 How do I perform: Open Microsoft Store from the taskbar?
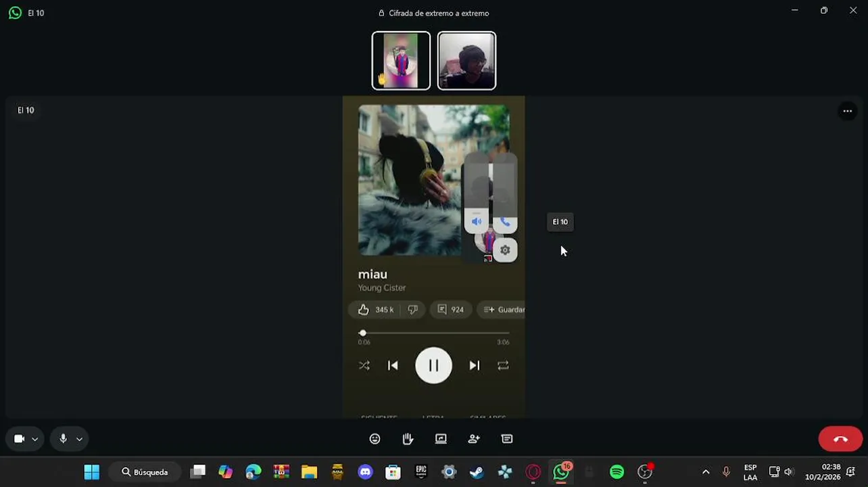point(393,472)
